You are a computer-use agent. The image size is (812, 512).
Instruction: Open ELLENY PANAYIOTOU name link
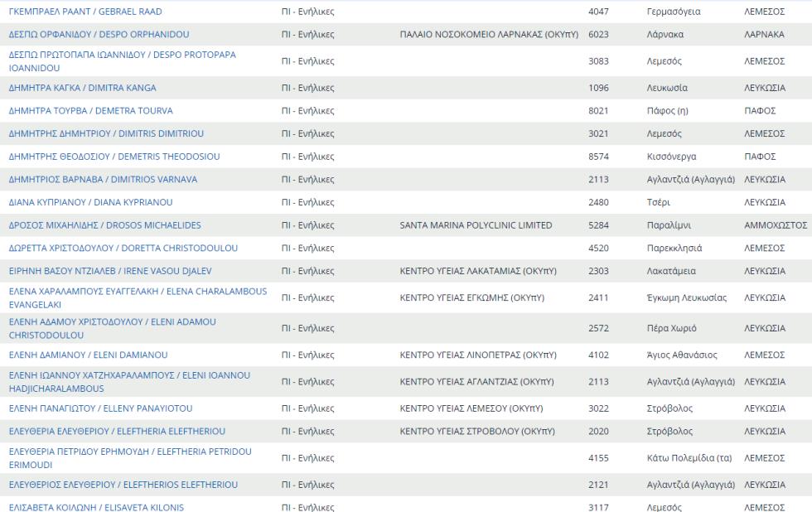click(x=100, y=408)
